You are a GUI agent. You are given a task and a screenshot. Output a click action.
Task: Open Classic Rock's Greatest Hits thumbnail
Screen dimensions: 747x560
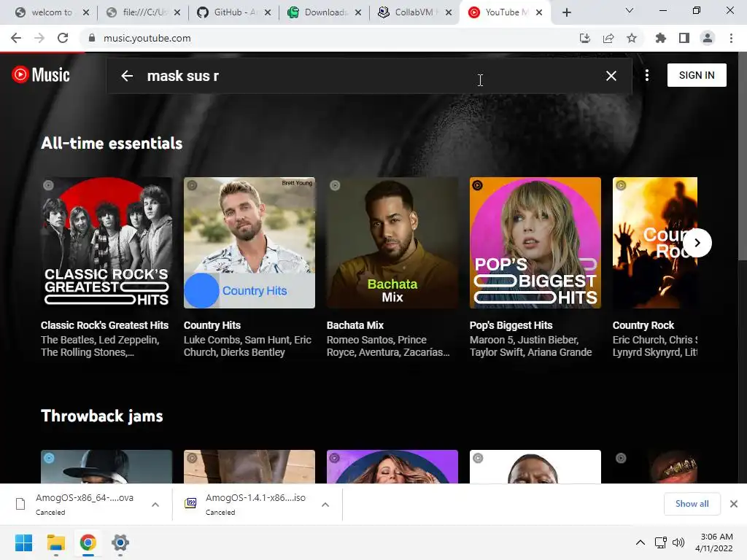coord(107,243)
